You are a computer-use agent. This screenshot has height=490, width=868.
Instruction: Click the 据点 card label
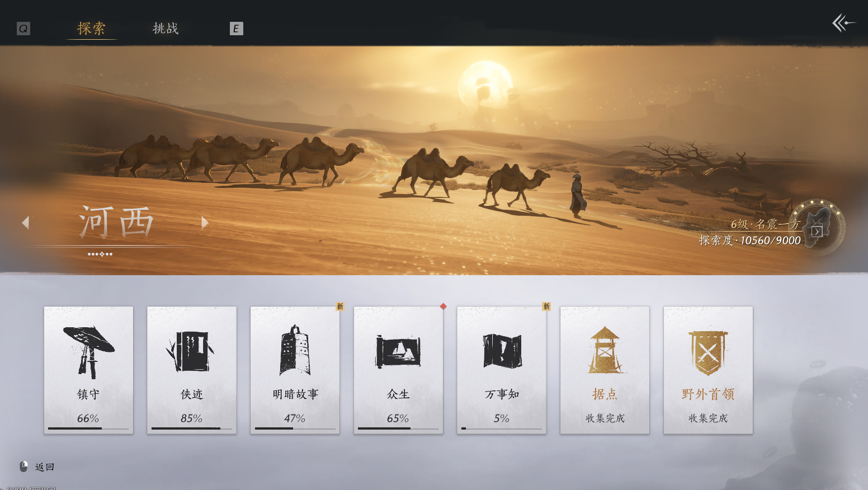click(605, 394)
